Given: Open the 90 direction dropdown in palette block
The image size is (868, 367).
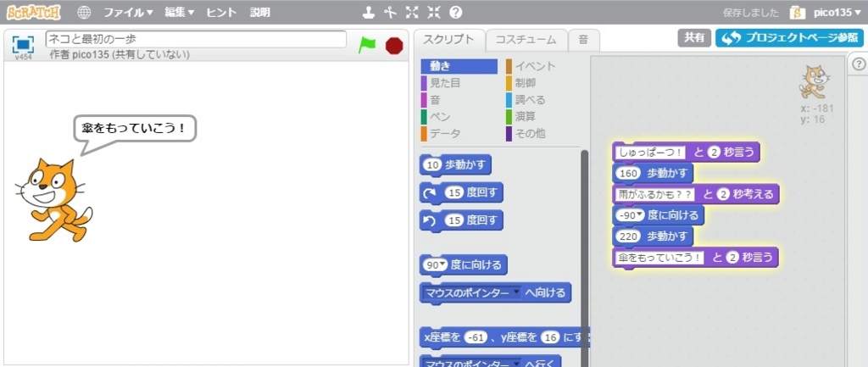Looking at the screenshot, I should coord(442,265).
